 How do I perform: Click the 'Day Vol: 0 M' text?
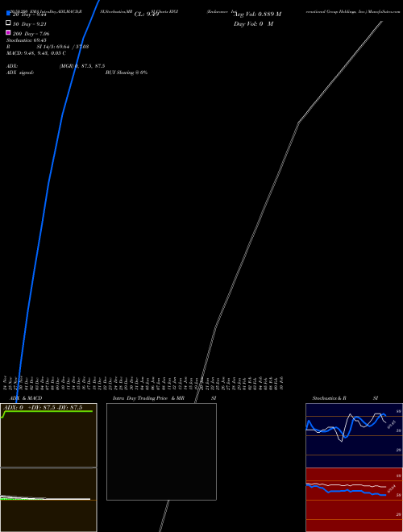click(253, 23)
